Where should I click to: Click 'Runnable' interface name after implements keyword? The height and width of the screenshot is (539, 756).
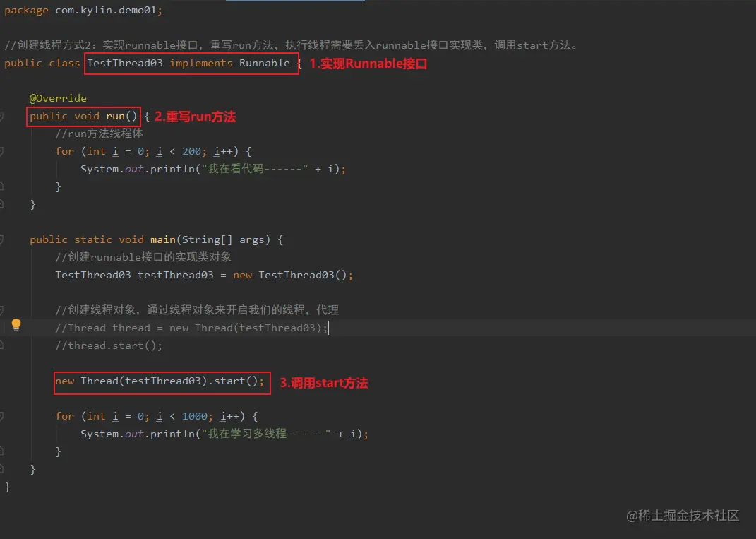coord(265,63)
